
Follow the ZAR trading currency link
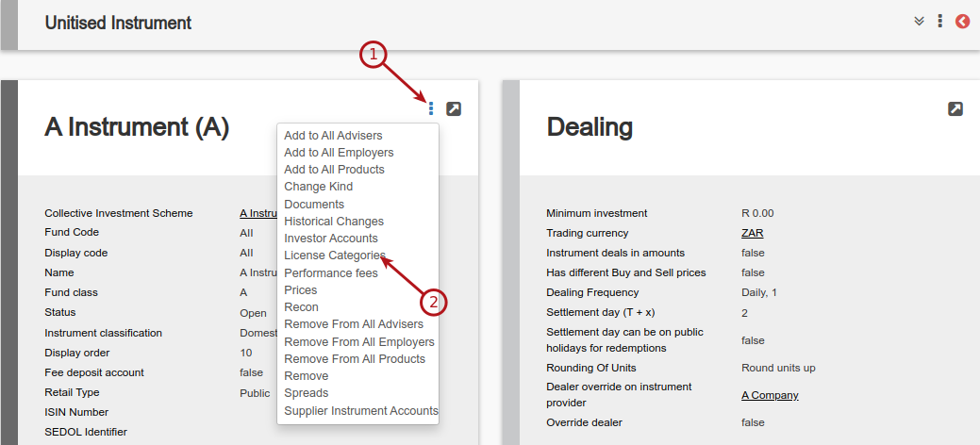(752, 233)
